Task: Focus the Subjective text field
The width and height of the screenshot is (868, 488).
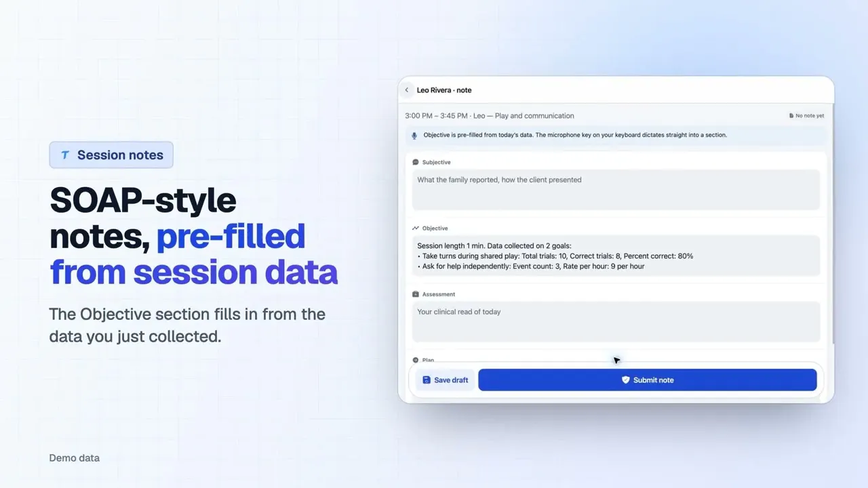Action: (616, 190)
